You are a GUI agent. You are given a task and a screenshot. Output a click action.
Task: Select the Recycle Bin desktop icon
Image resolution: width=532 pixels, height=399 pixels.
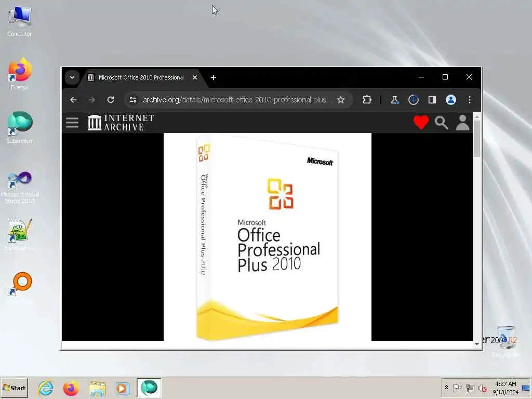pyautogui.click(x=506, y=341)
